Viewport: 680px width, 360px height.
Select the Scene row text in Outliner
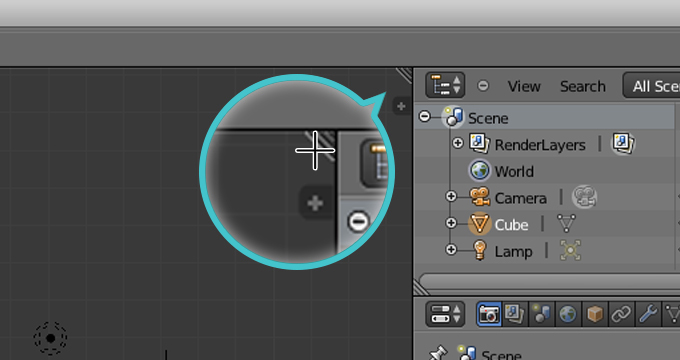[488, 118]
